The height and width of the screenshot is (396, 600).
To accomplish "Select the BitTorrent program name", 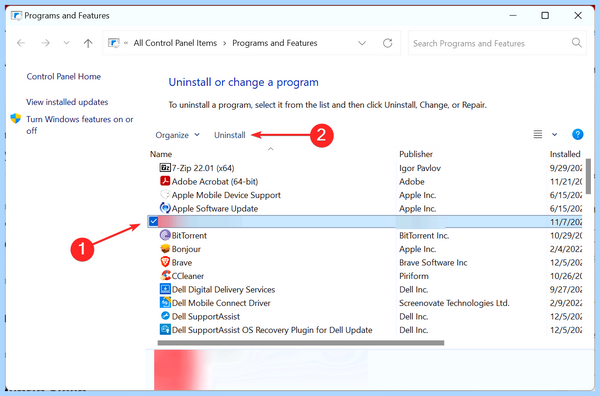I will point(189,235).
